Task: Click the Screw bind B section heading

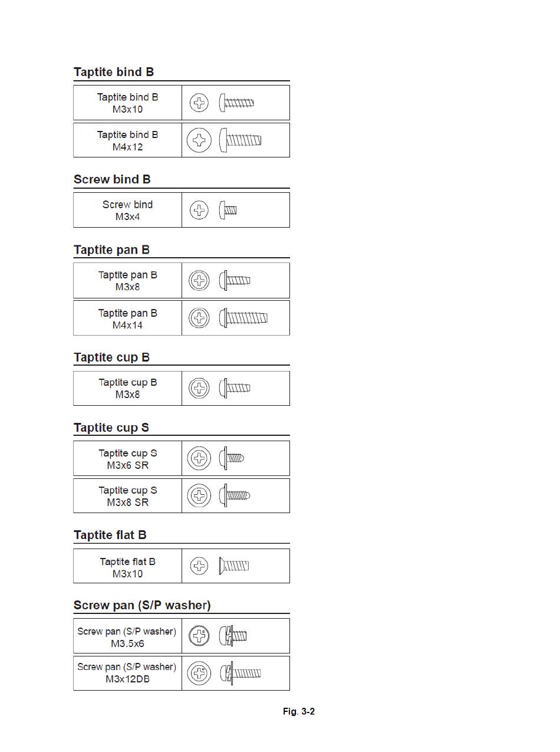Action: click(112, 179)
